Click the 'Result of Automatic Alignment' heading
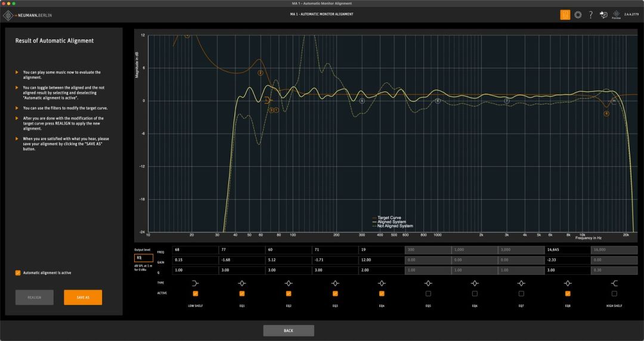644x341 pixels. pos(55,41)
